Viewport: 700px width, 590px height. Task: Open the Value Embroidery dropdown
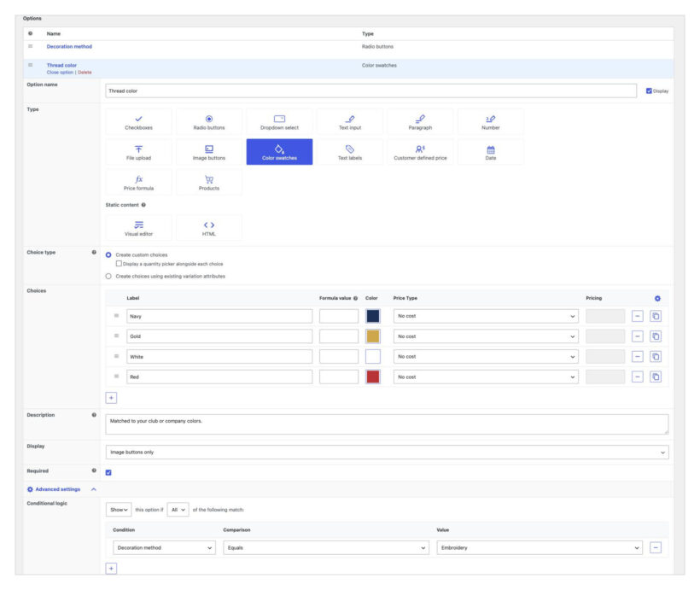(540, 547)
